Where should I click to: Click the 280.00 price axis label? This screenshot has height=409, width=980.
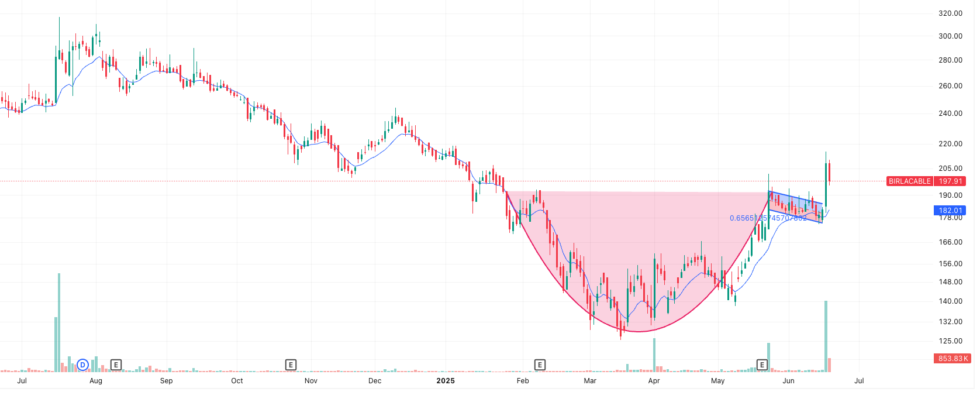pos(950,60)
